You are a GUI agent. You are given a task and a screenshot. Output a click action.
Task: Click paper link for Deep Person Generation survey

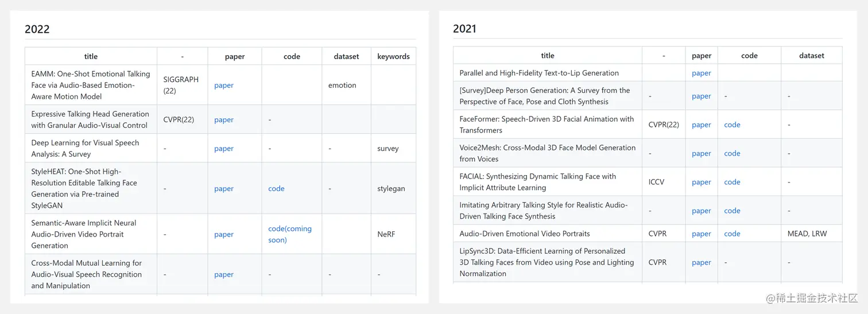[702, 96]
